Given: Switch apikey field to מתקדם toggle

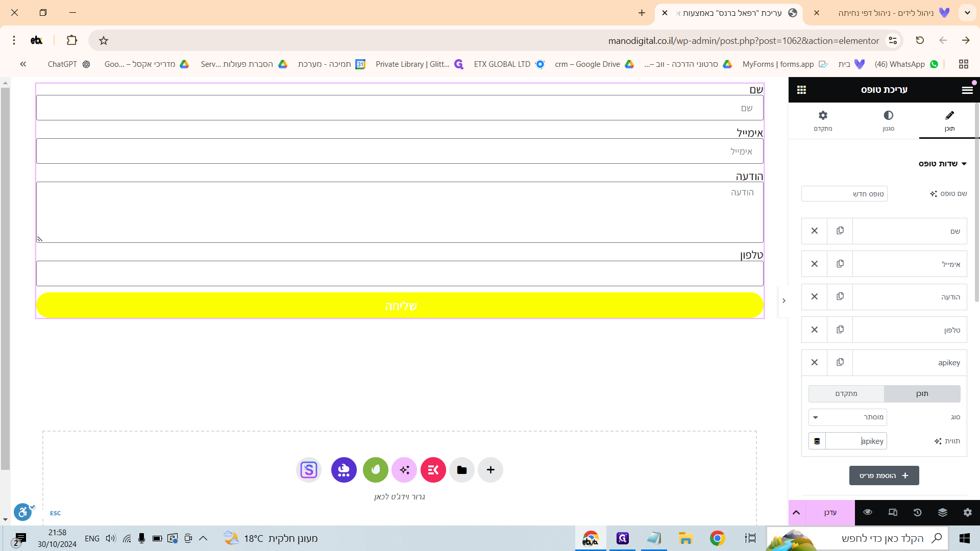Looking at the screenshot, I should (x=846, y=393).
